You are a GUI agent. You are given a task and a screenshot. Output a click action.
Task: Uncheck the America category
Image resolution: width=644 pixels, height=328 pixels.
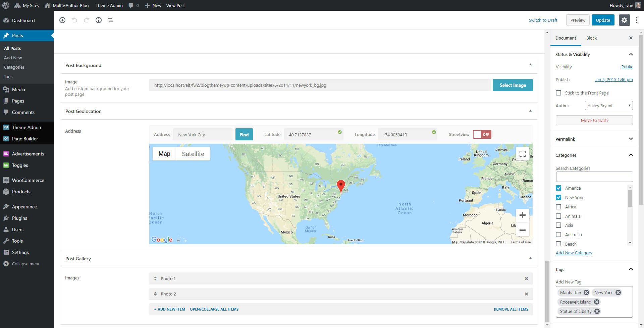pos(558,188)
